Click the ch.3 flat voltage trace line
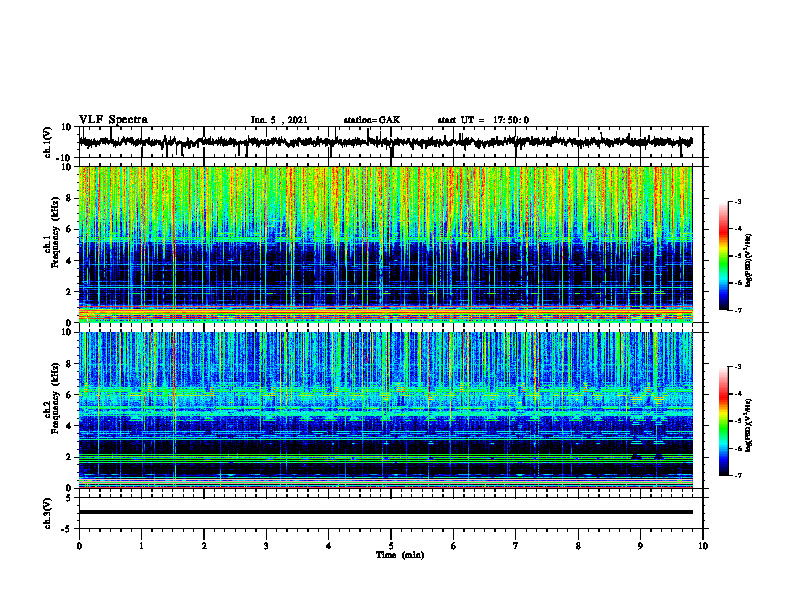This screenshot has height=612, width=792. (385, 512)
